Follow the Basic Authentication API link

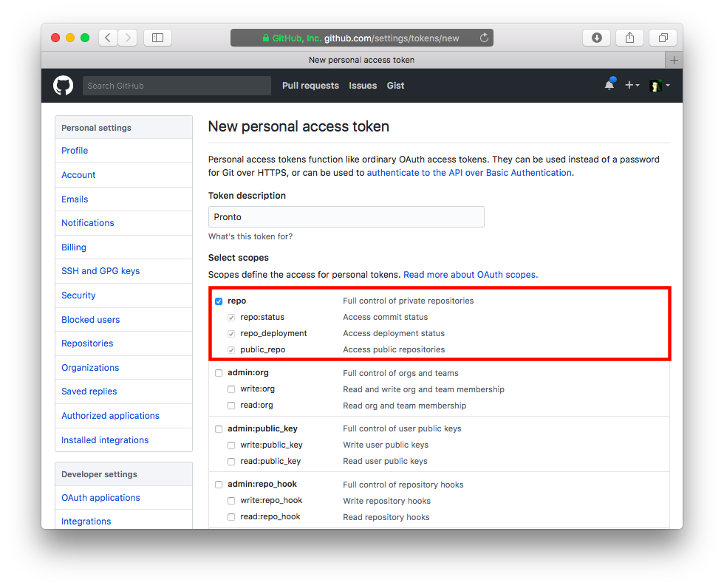click(469, 173)
